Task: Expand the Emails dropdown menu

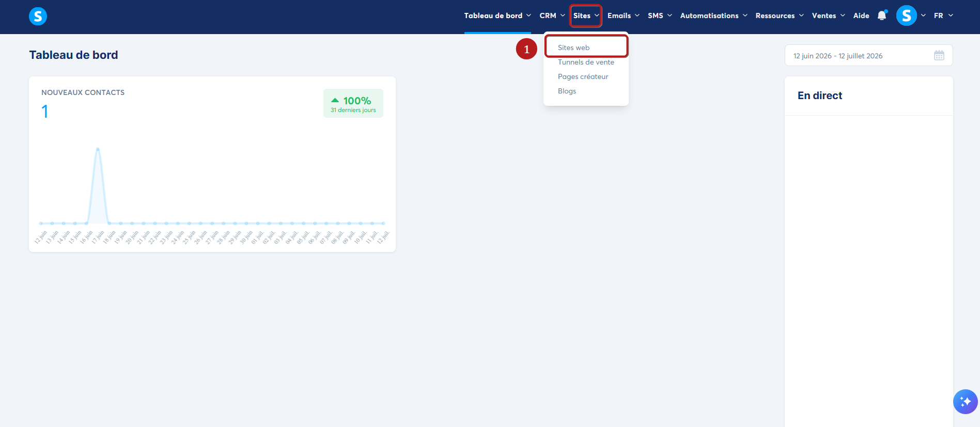Action: click(624, 15)
